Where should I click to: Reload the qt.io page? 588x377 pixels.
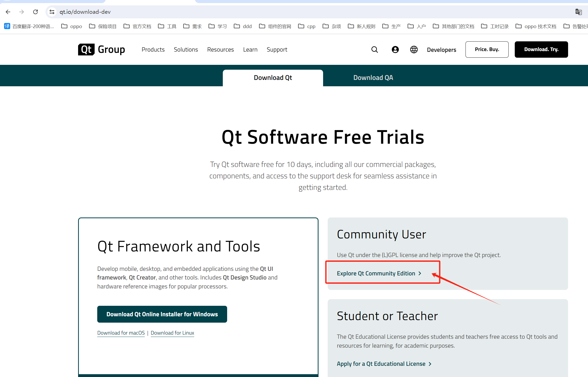coord(35,12)
